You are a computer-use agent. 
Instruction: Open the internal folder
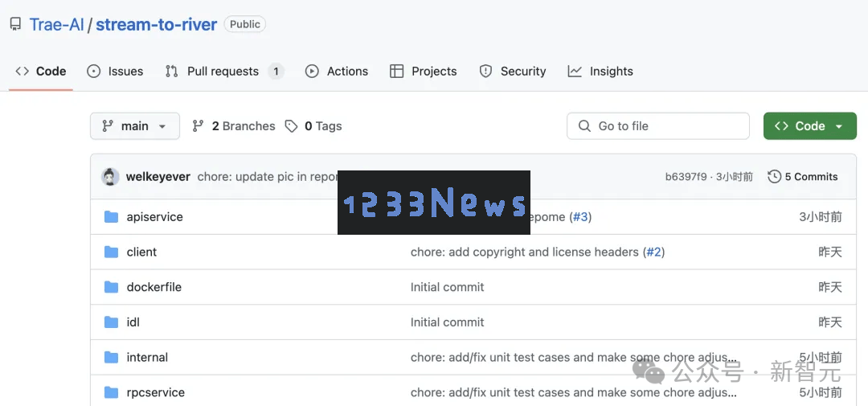[x=147, y=357]
